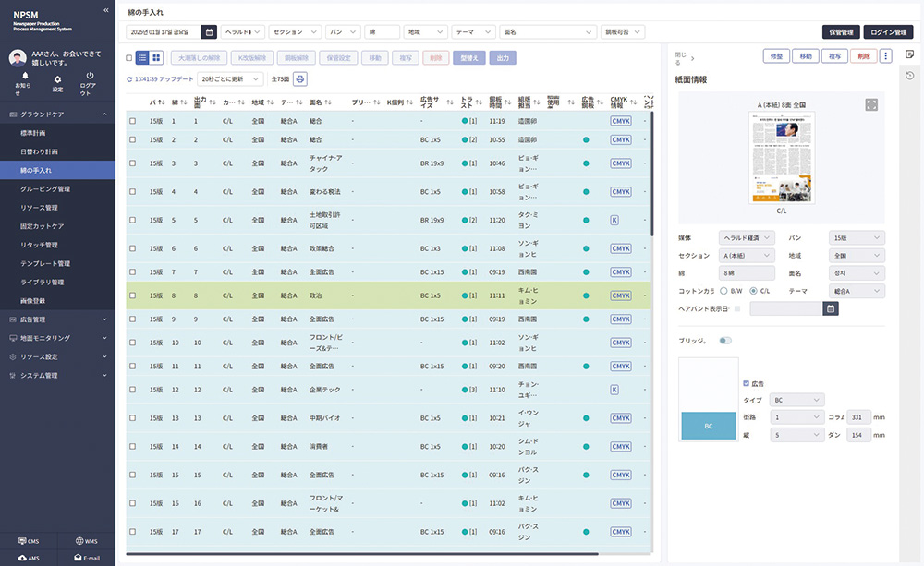Open the セクション filter dropdown
This screenshot has width=924, height=566.
(295, 31)
